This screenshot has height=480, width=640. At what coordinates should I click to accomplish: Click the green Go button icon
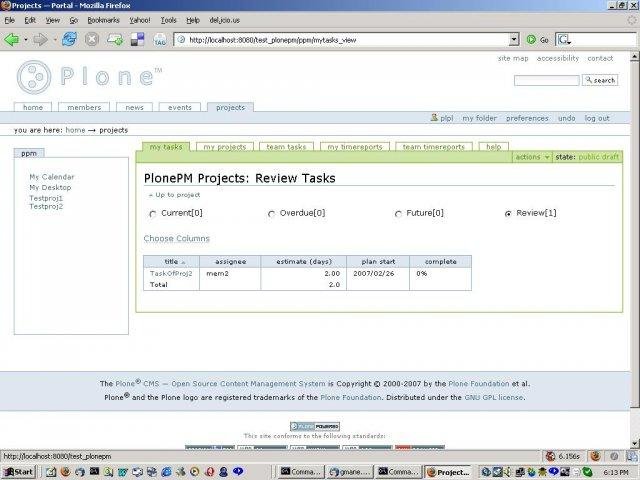click(x=531, y=40)
